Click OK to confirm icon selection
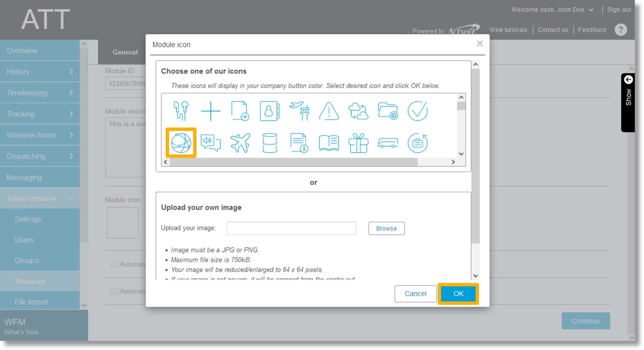 pos(459,293)
